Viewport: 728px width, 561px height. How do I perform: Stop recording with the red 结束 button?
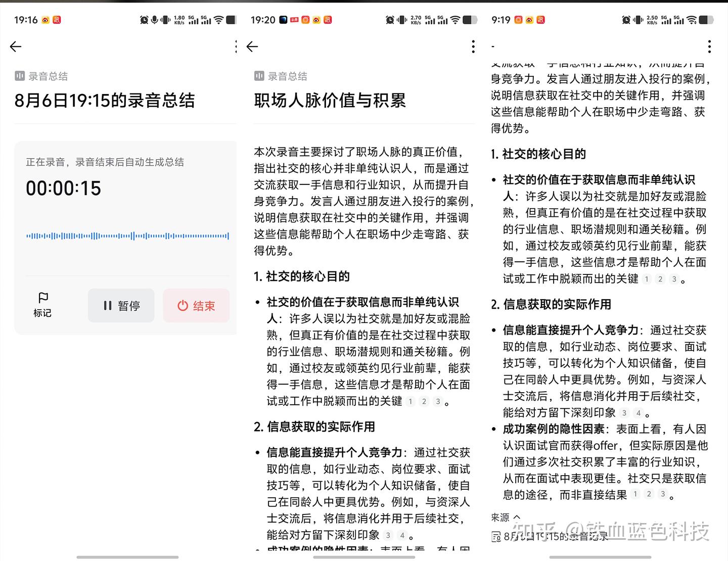(196, 306)
